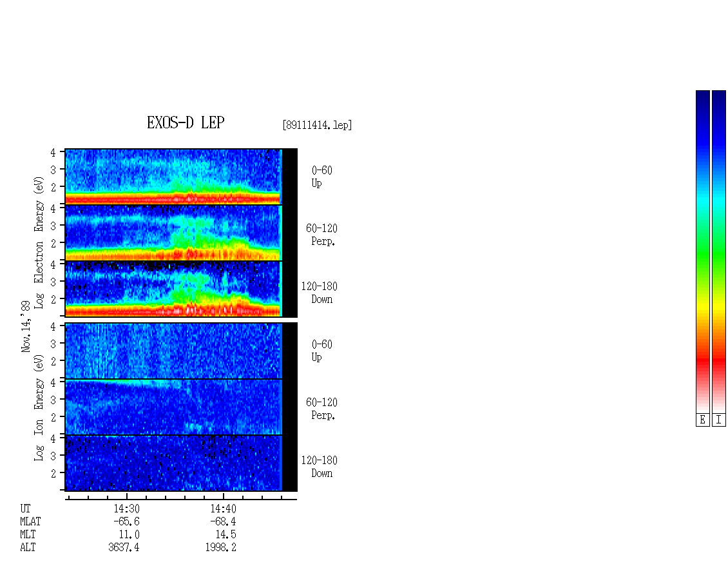Image resolution: width=728 pixels, height=564 pixels.
Task: Click the electron color scale bar above E
Action: pos(702,251)
